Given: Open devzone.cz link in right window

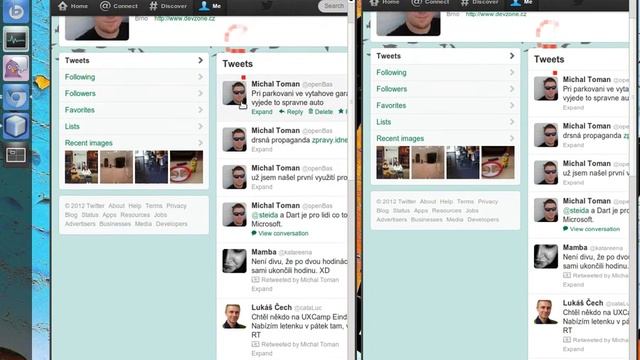Looking at the screenshot, I should pos(496,14).
